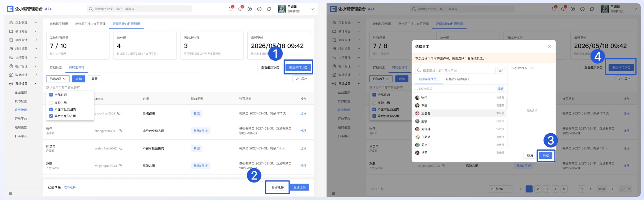Image resolution: width=644 pixels, height=200 pixels.
Task: Close the 选择员工 dialog with the X
Action: [x=549, y=46]
